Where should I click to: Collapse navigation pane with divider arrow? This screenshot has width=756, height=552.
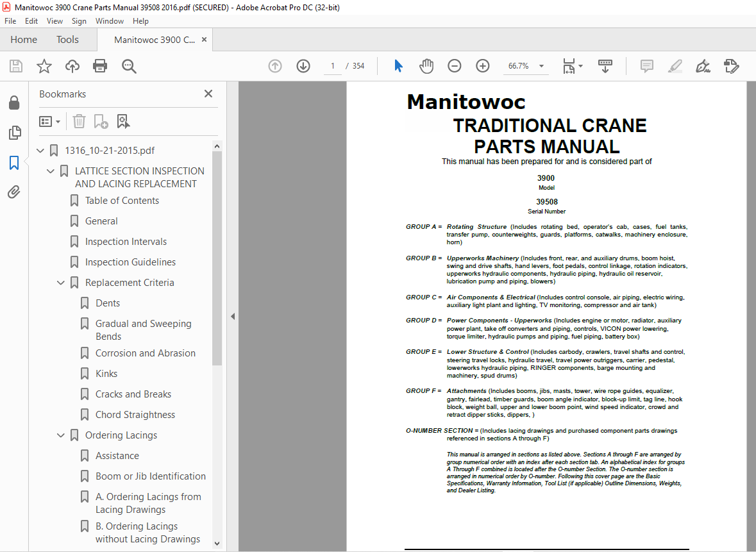click(x=233, y=316)
